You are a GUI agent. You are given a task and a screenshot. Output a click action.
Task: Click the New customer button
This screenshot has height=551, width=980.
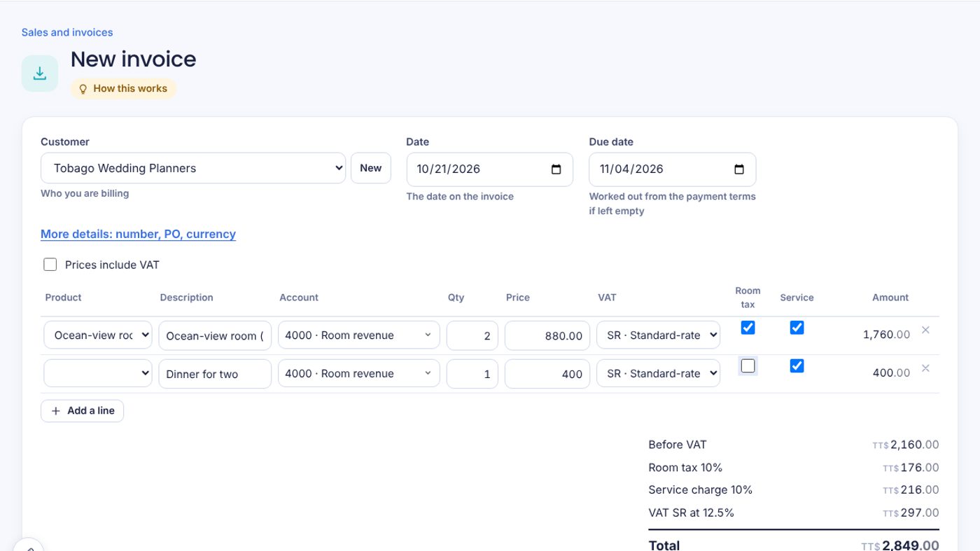371,168
